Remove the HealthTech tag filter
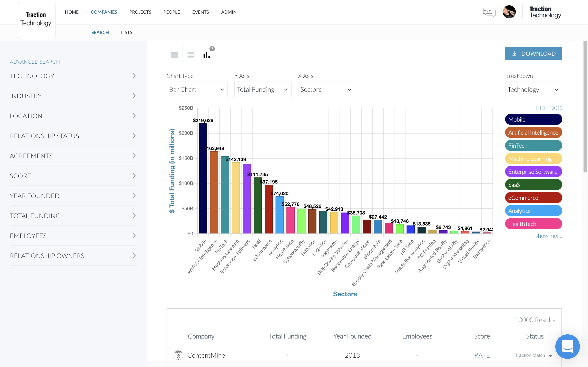Screen dimensions: 588x367 (x=533, y=223)
